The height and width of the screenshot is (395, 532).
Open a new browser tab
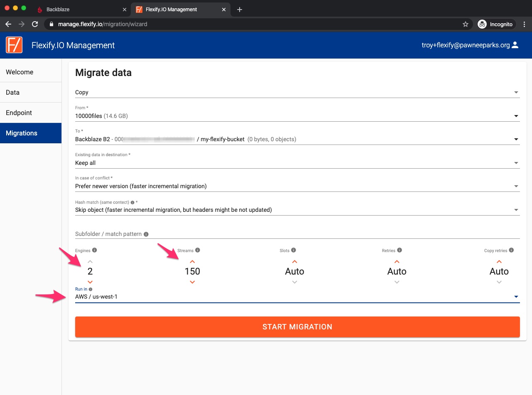point(240,9)
